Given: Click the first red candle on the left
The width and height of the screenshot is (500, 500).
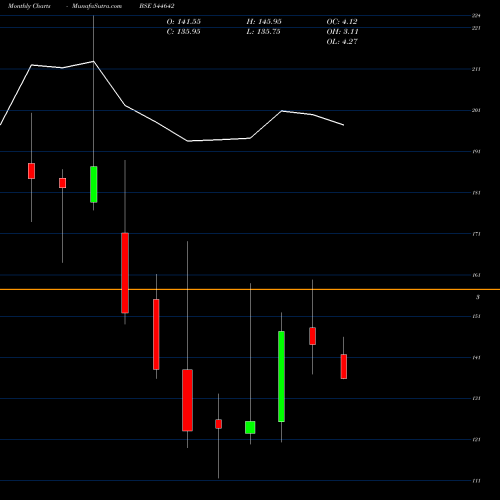Looking at the screenshot, I should (31, 171).
